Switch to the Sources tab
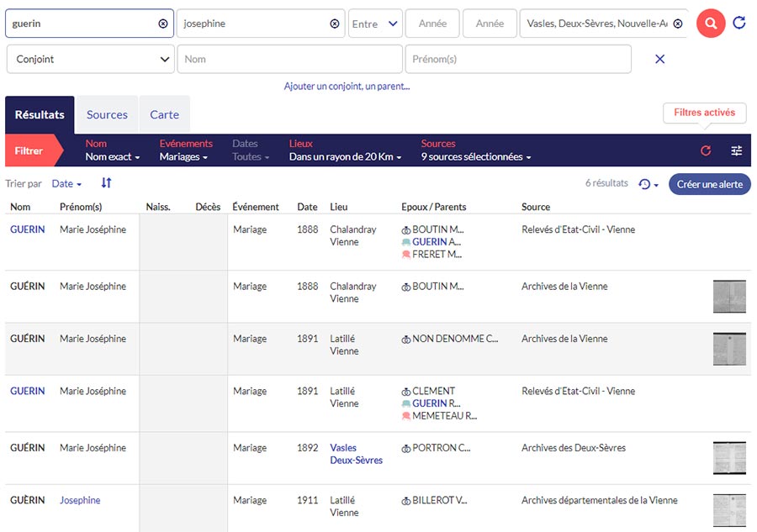The image size is (757, 532). 107,115
